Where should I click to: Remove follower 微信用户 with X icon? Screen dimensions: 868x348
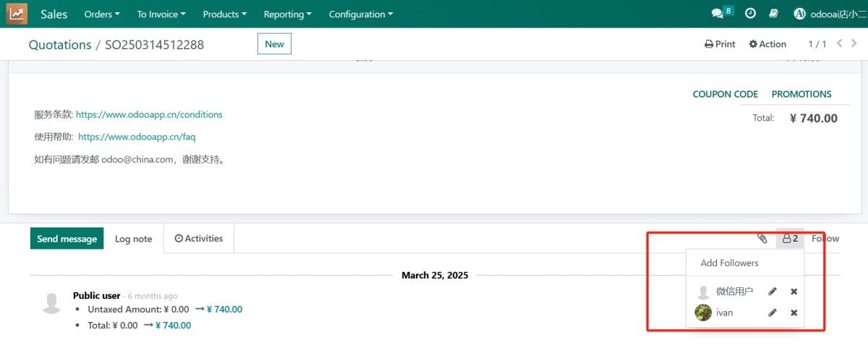[793, 292]
